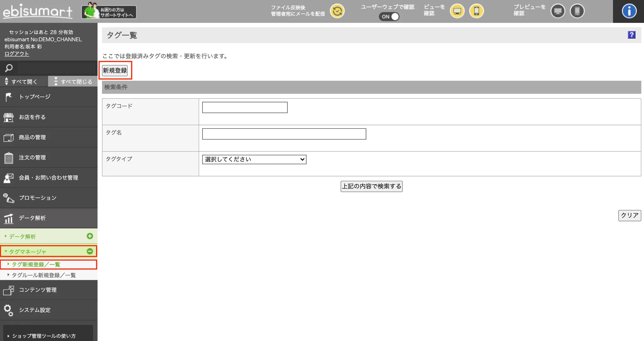Screen dimensions: 644x341
Task: Click the ログアウト link
Action: point(17,54)
